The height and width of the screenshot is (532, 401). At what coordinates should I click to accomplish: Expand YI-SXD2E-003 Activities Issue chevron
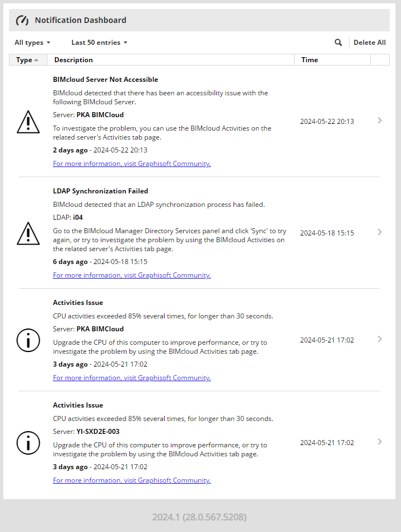coord(380,442)
